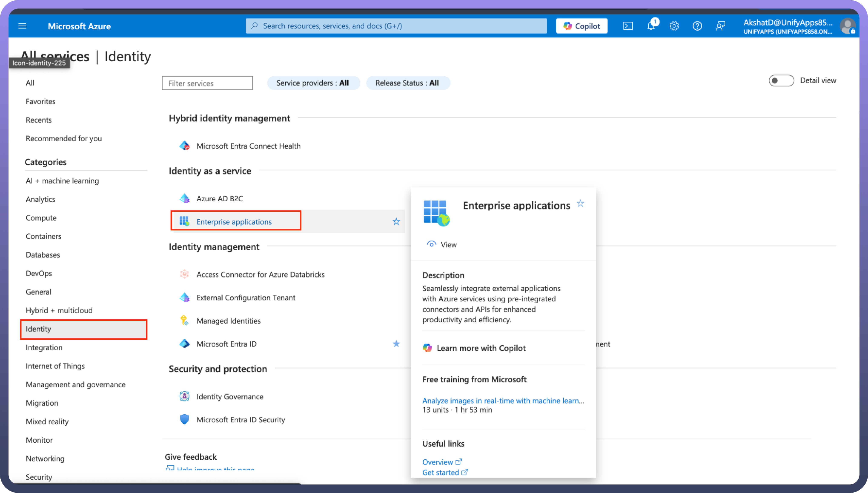Screen dimensions: 868x493
Task: Select the Internet of Things category
Action: click(55, 366)
